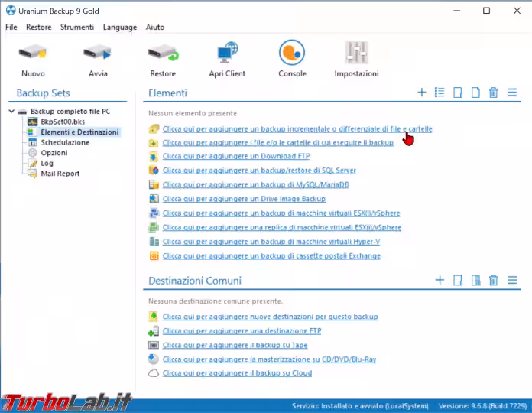The image size is (532, 413).
Task: Open the Console icon
Action: click(x=292, y=53)
